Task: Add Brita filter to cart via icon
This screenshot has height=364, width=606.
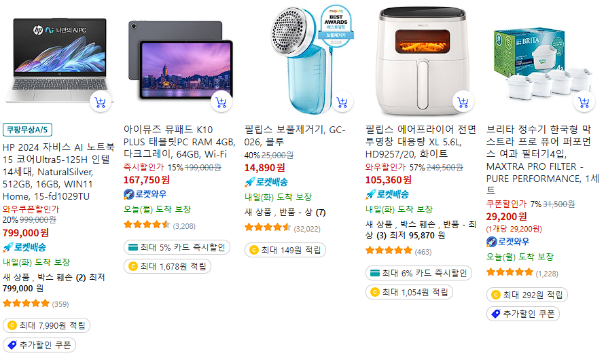Action: click(584, 103)
